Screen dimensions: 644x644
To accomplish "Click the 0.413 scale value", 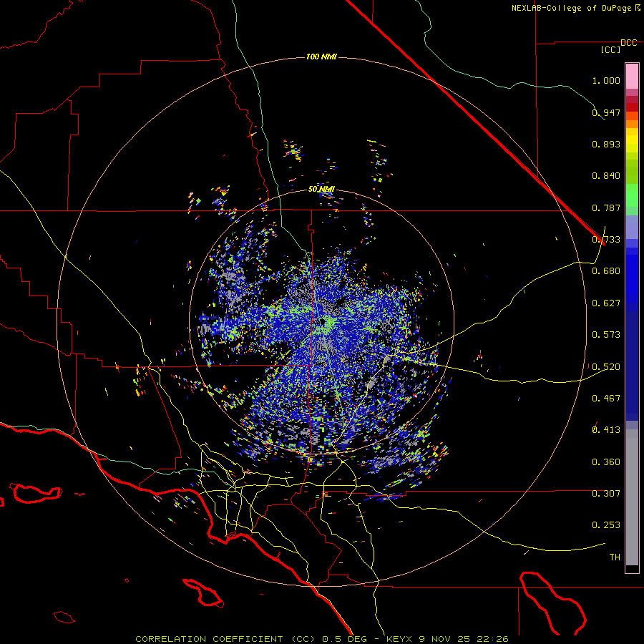I will tap(606, 430).
